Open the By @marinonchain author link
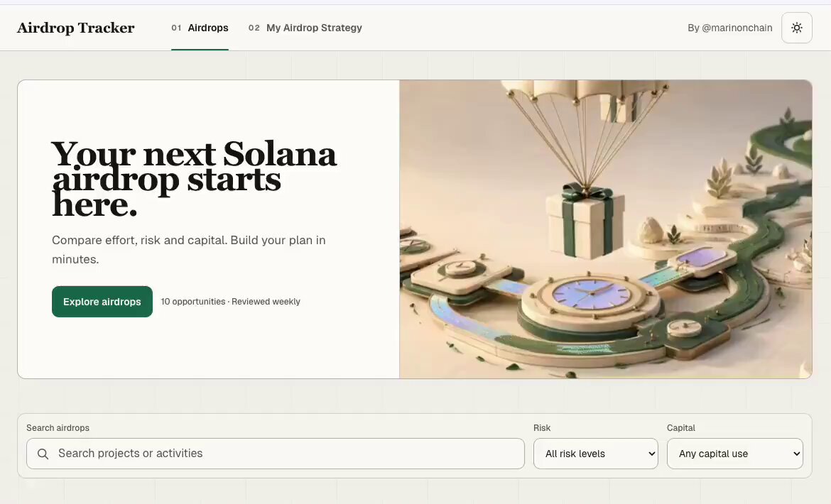This screenshot has height=504, width=831. [x=729, y=28]
